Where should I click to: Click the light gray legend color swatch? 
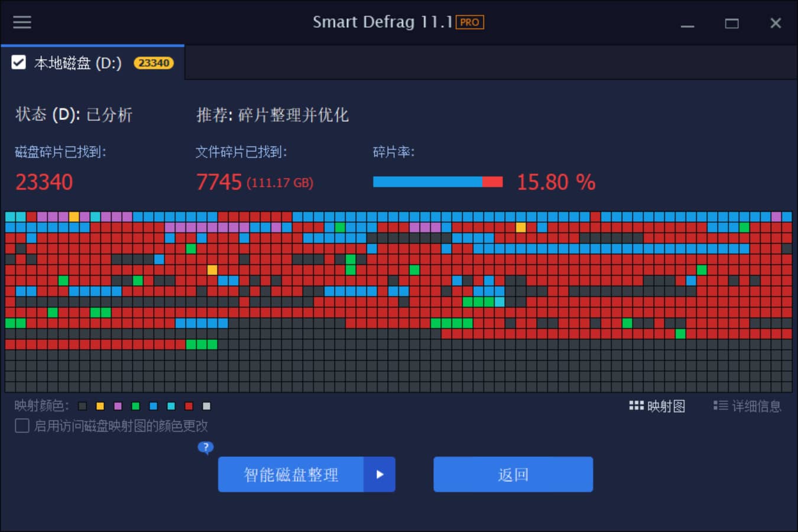pyautogui.click(x=207, y=406)
